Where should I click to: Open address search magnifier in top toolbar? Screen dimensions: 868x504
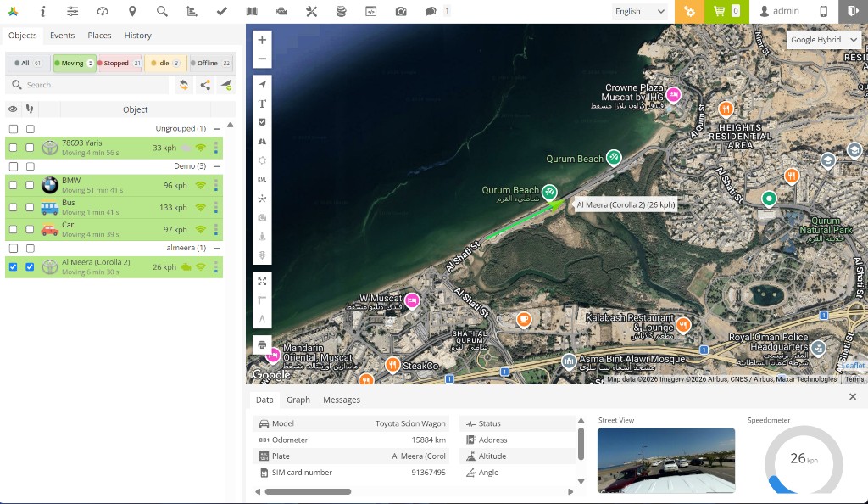click(162, 11)
